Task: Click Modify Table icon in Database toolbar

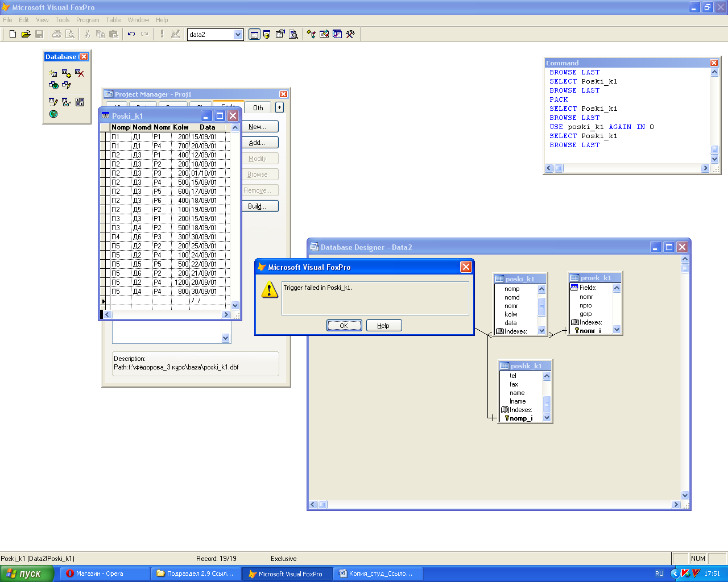Action: click(53, 102)
